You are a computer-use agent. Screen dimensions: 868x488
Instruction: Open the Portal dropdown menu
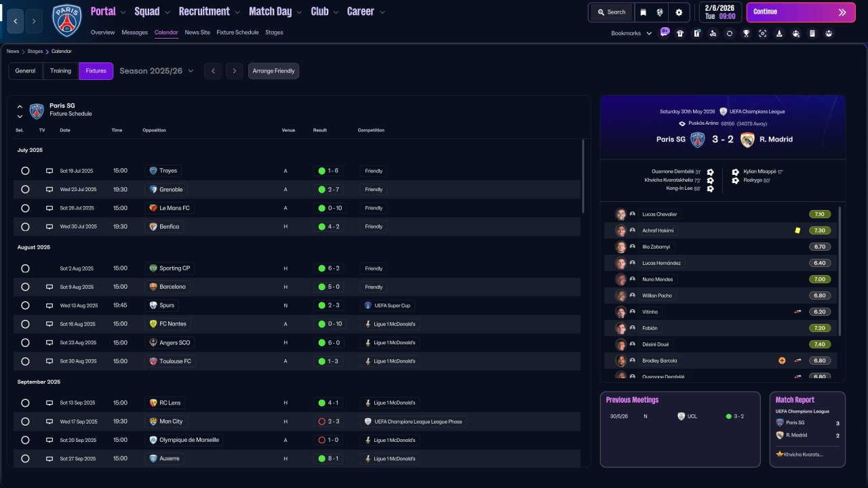point(109,12)
